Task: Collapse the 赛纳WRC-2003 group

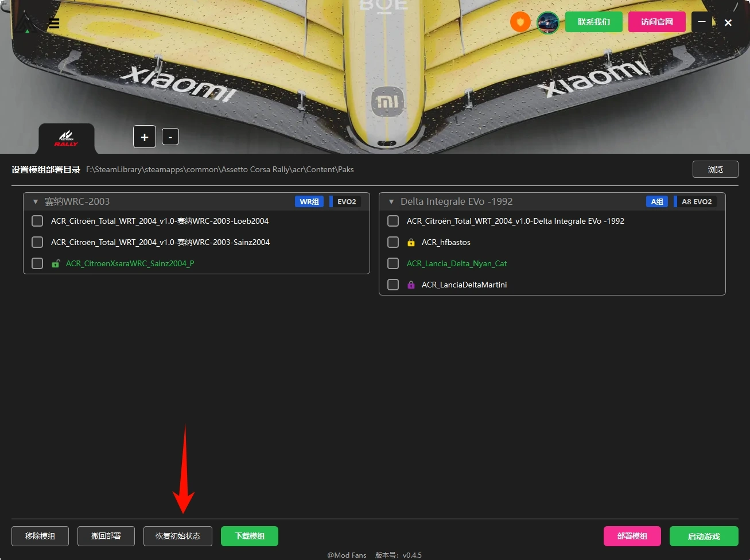Action: click(x=36, y=202)
